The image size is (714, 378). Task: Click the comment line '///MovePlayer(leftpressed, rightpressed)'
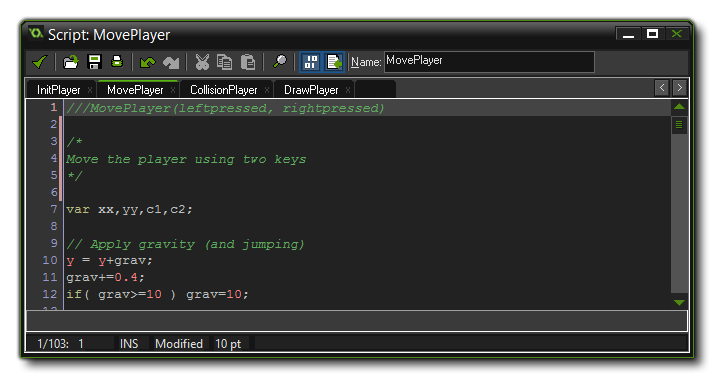(x=225, y=108)
